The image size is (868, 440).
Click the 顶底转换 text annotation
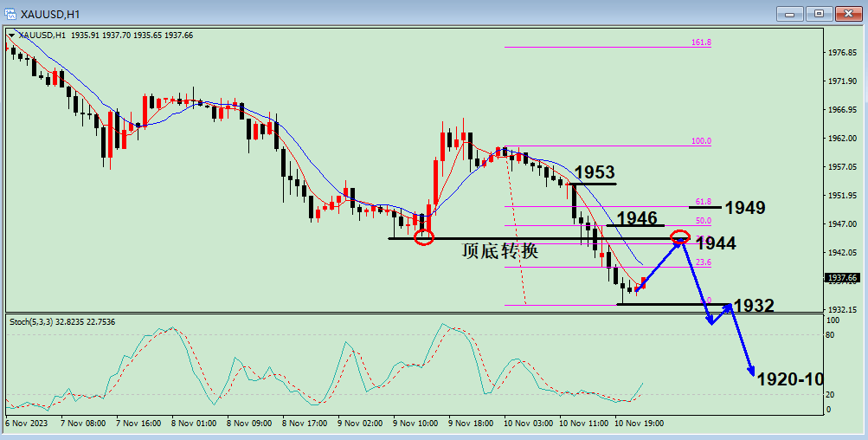[500, 251]
